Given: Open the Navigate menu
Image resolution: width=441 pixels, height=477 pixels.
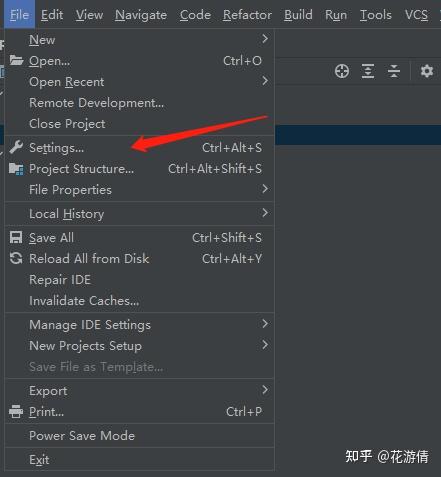Looking at the screenshot, I should pyautogui.click(x=141, y=15).
